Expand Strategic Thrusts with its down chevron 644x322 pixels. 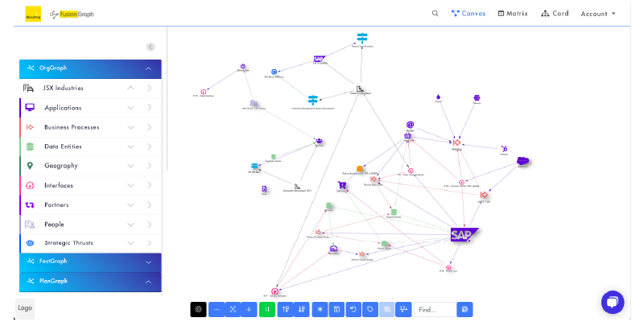coord(130,243)
